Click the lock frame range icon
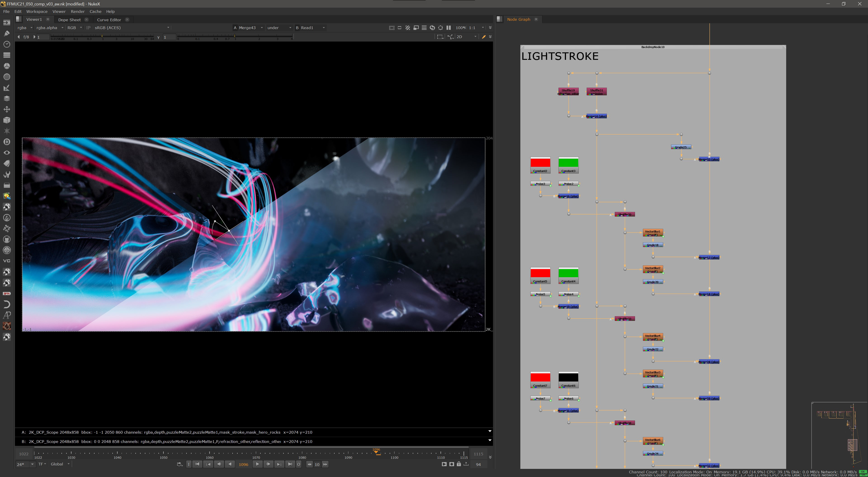 point(459,464)
